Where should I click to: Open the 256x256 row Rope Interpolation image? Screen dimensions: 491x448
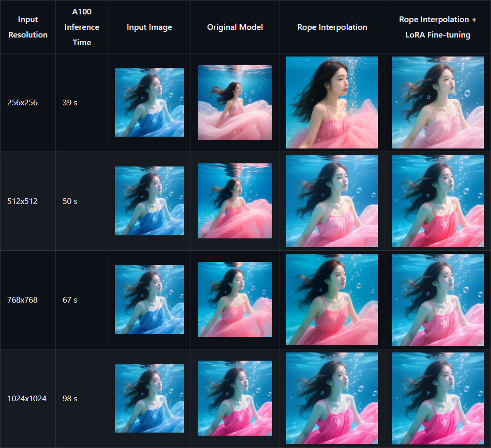tap(332, 102)
